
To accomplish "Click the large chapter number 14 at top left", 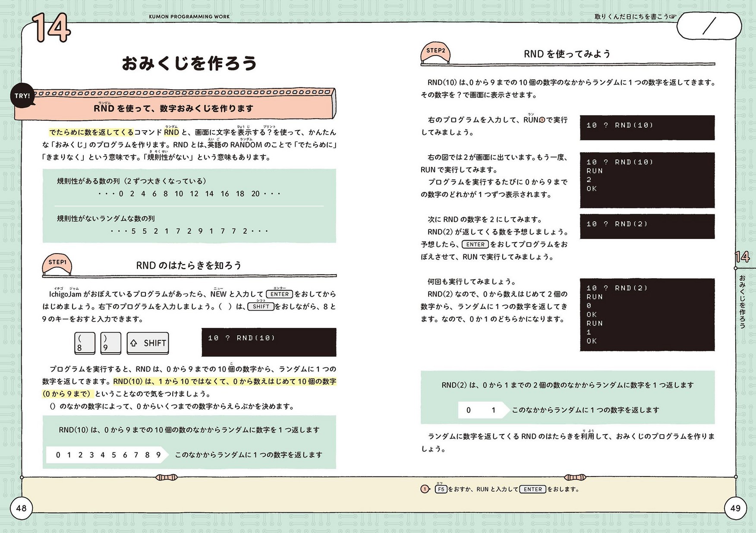I will pos(52,27).
